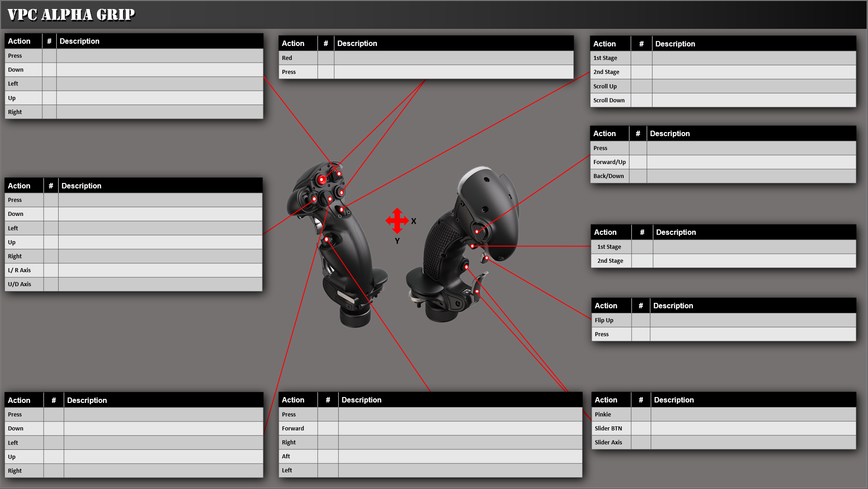Click the Red action label in the top-center table

coord(287,58)
